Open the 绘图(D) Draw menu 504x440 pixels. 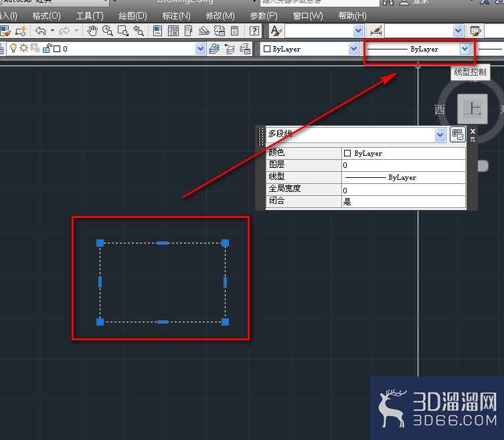tap(133, 16)
